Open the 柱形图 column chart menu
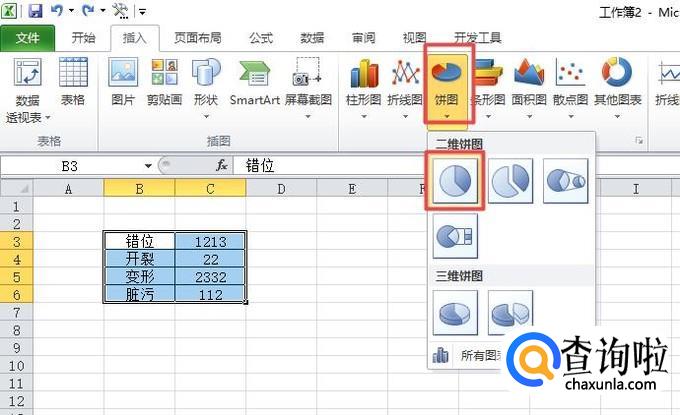Image resolution: width=680 pixels, height=415 pixels. tap(363, 88)
